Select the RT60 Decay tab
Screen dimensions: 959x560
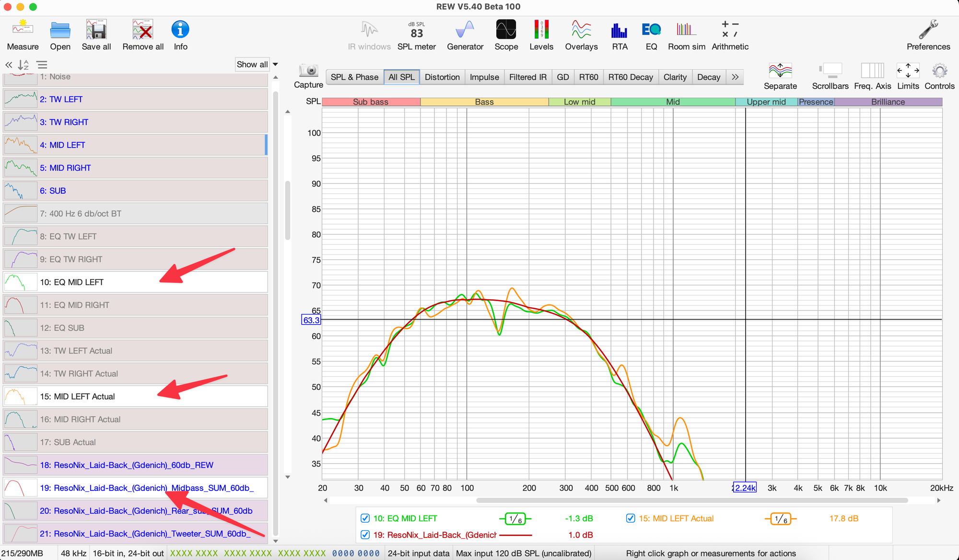(x=630, y=77)
